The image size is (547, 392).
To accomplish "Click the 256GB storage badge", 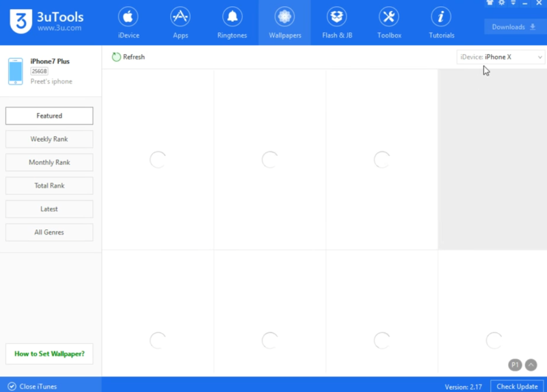I will pyautogui.click(x=39, y=71).
